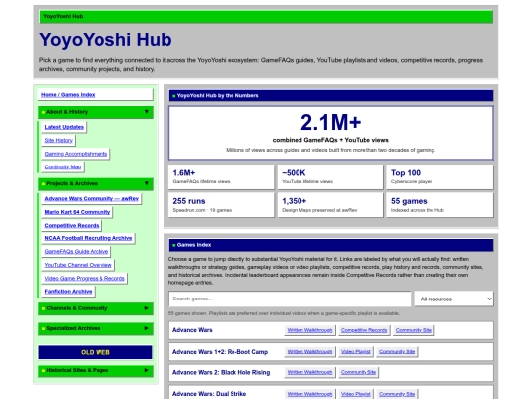Click Advance Wars 1+2: Re-Boot Camp title
This screenshot has width=532, height=399.
point(220,352)
